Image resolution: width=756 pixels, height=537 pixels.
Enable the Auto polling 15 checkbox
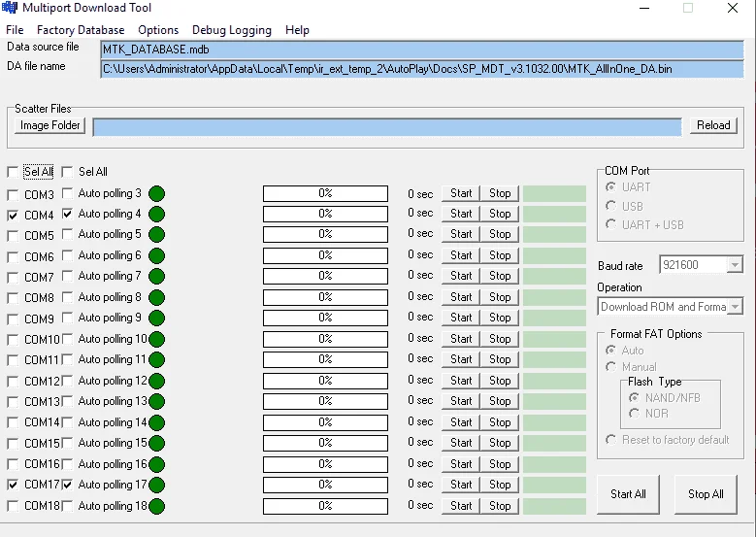pyautogui.click(x=68, y=443)
